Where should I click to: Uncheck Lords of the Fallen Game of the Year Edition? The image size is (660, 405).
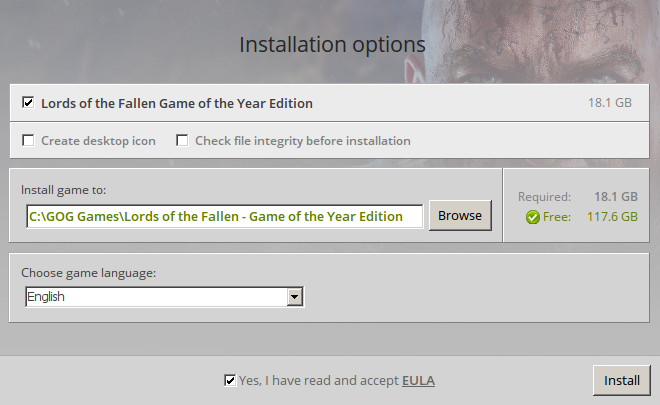[x=28, y=102]
